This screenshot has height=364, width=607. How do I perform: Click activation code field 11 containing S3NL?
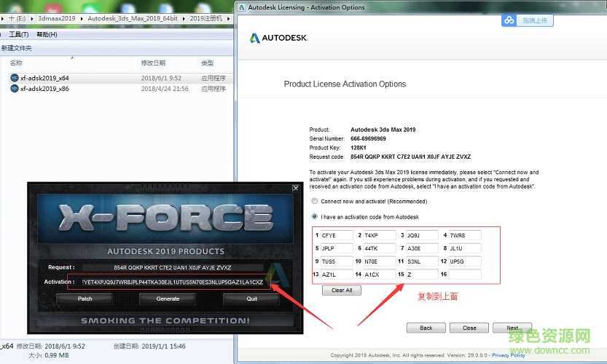tap(422, 261)
